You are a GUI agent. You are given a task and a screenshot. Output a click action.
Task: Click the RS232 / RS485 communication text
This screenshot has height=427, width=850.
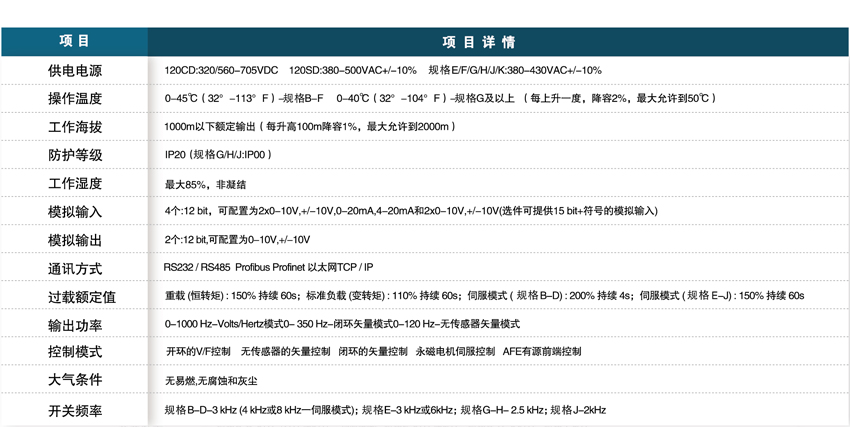(196, 268)
